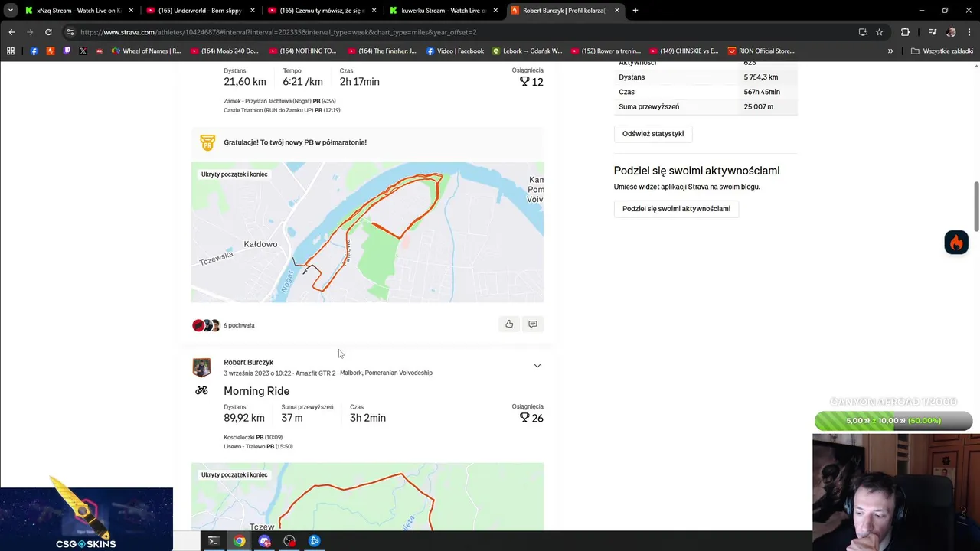The image size is (980, 551).
Task: Click the trophy icon showing 12 achievements
Action: pyautogui.click(x=524, y=81)
